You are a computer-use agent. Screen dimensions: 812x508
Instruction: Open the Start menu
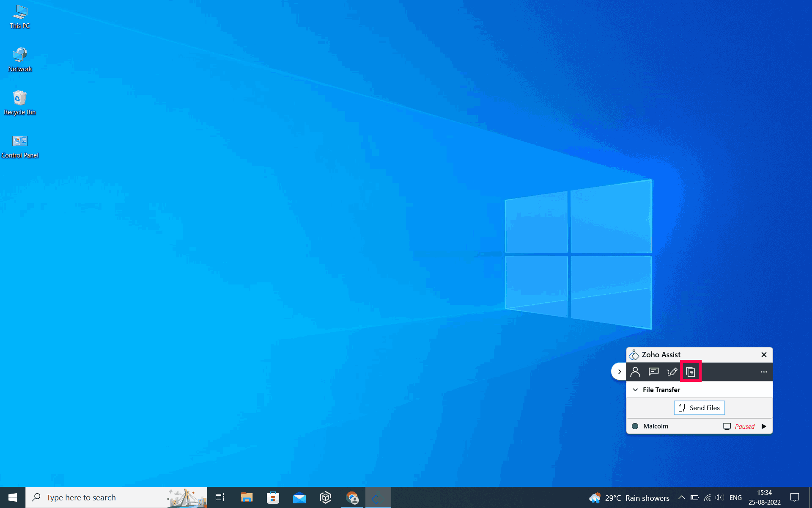[12, 497]
